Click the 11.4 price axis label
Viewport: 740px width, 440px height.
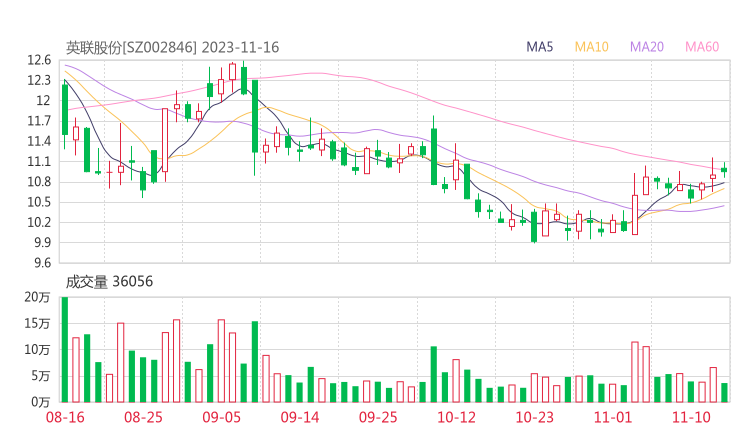pos(39,141)
